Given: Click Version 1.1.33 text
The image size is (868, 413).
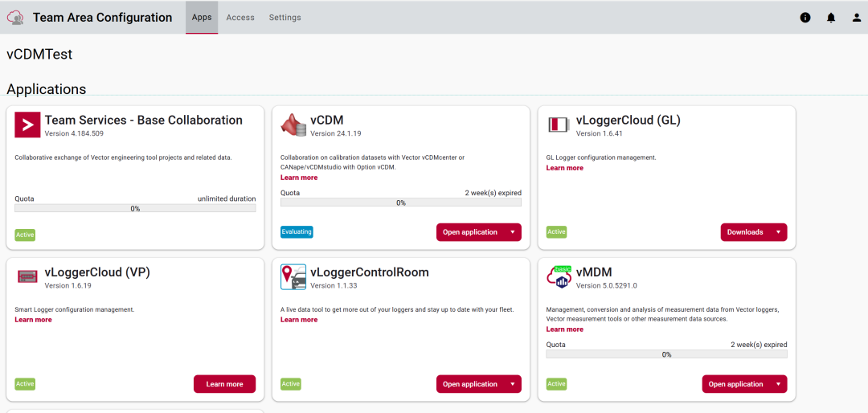Looking at the screenshot, I should 334,286.
